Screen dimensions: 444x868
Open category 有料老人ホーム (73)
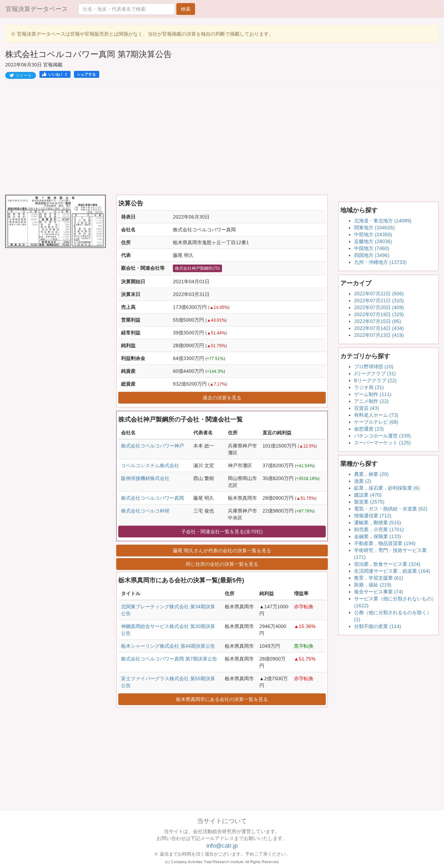click(x=376, y=415)
